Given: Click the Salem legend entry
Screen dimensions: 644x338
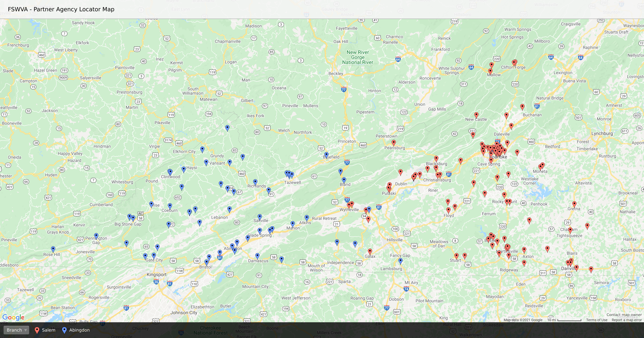Looking at the screenshot, I should 45,330.
